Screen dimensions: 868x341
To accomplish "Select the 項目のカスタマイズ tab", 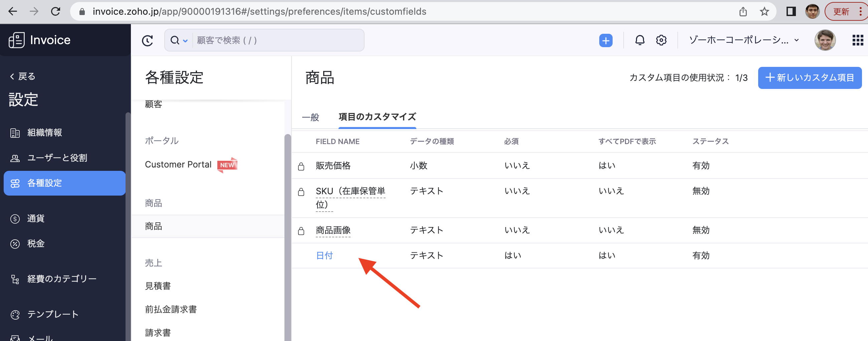I will pos(377,117).
